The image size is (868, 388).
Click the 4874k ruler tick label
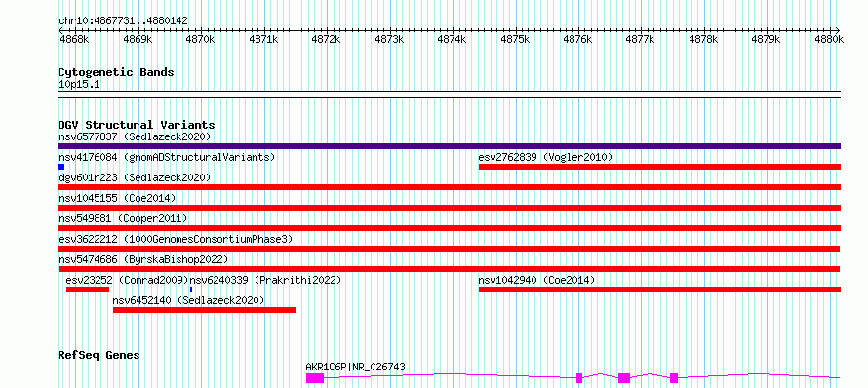pyautogui.click(x=452, y=39)
